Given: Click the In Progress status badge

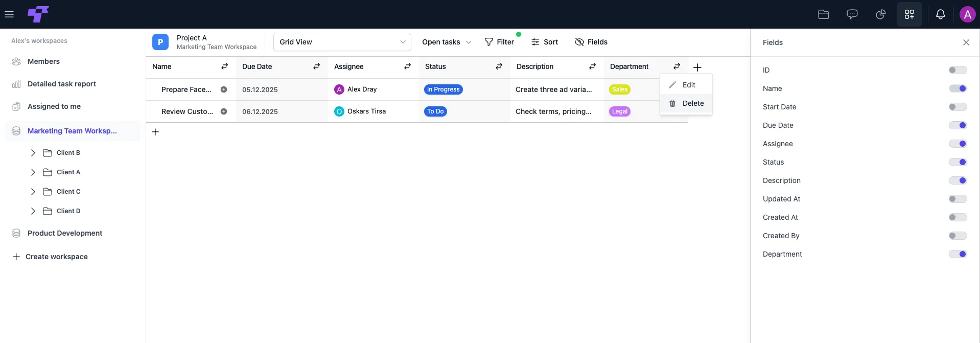Looking at the screenshot, I should coord(444,89).
